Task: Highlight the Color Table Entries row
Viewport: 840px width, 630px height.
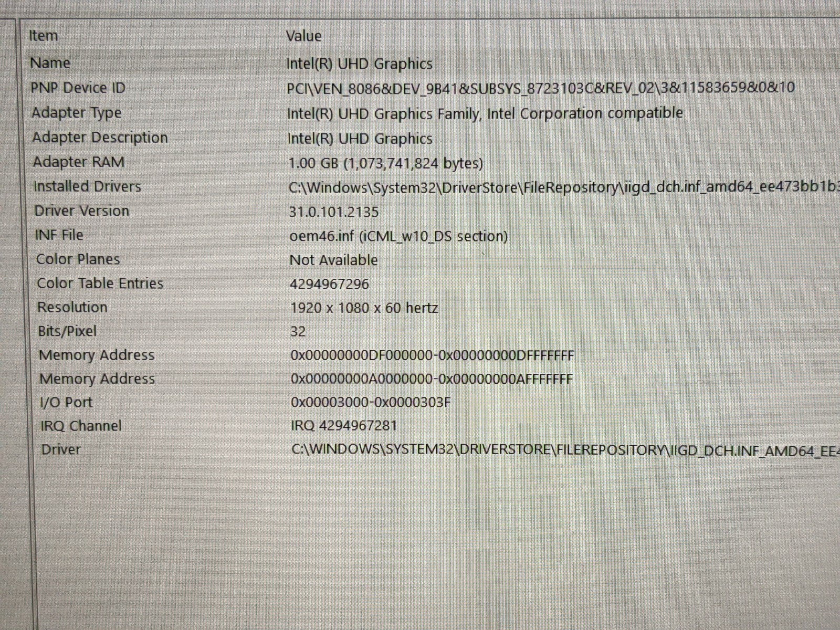Action: point(100,283)
